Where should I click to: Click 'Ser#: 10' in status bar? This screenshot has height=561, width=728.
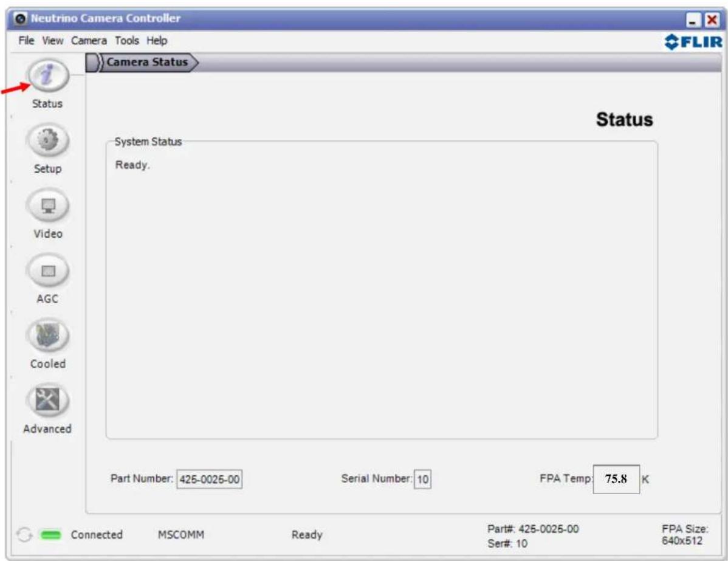507,543
